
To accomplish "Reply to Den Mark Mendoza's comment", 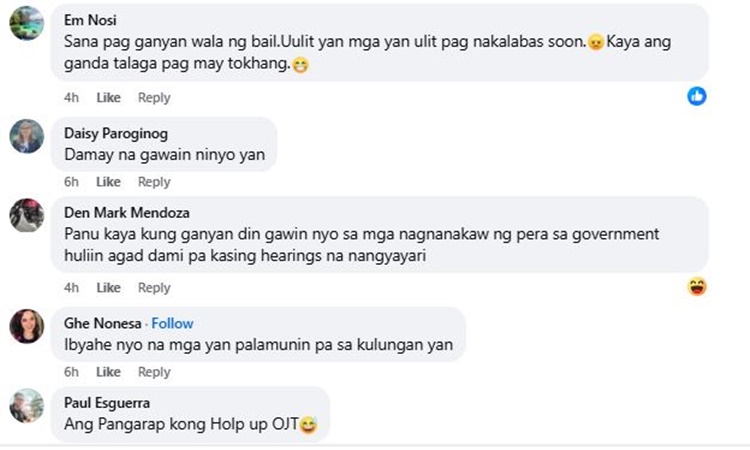I will point(154,287).
